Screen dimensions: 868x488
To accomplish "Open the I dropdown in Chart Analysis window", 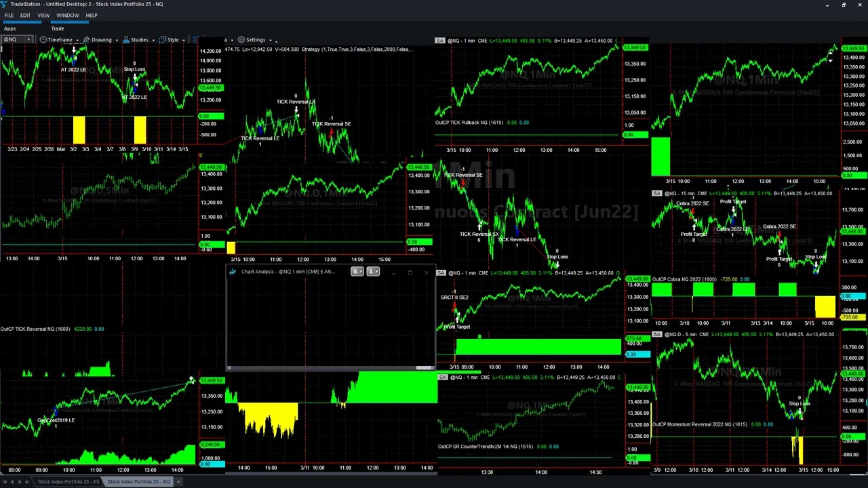I will (372, 272).
